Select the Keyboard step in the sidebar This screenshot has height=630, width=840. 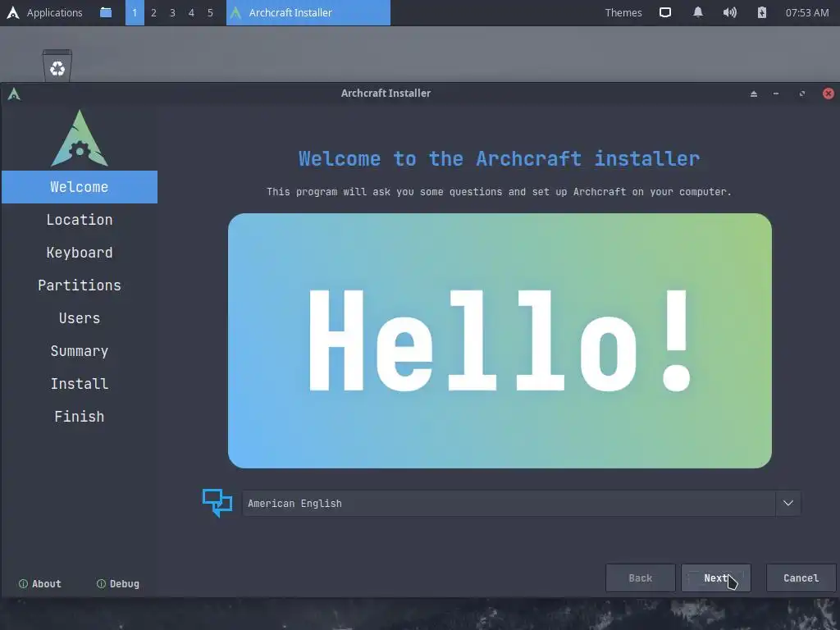pyautogui.click(x=80, y=253)
